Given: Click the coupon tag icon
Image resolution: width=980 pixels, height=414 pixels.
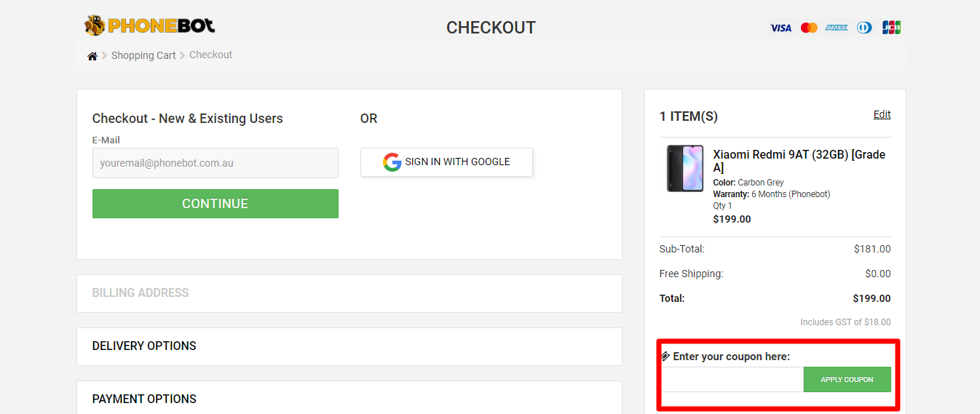Looking at the screenshot, I should coord(665,357).
